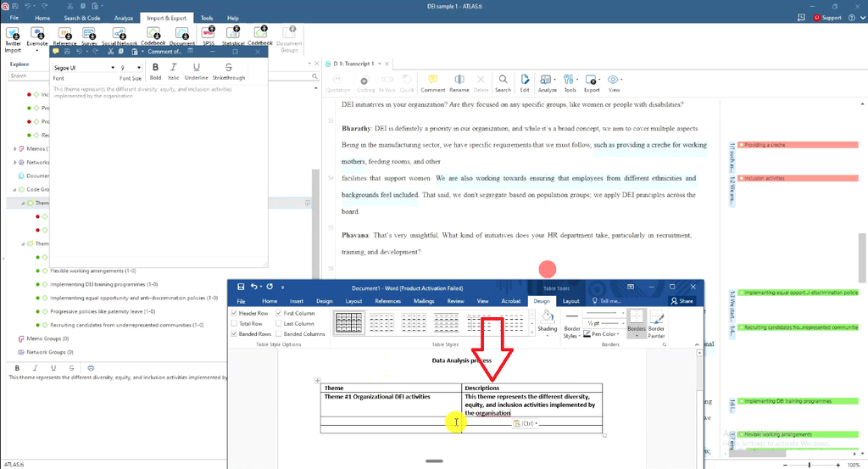This screenshot has height=469, width=868.
Task: Select Flexible working arrangements code
Action: 93,271
